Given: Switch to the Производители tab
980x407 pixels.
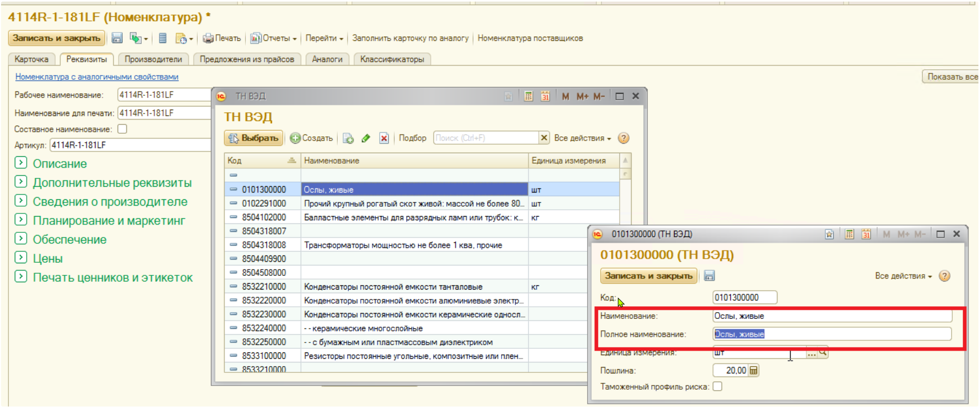Looking at the screenshot, I should click(x=153, y=59).
